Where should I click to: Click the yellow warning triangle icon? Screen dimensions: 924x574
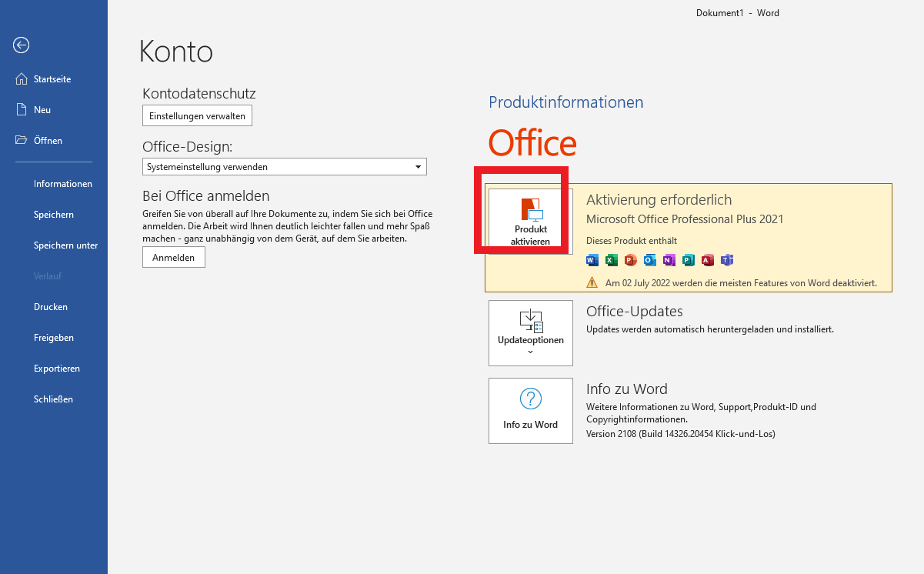click(592, 282)
